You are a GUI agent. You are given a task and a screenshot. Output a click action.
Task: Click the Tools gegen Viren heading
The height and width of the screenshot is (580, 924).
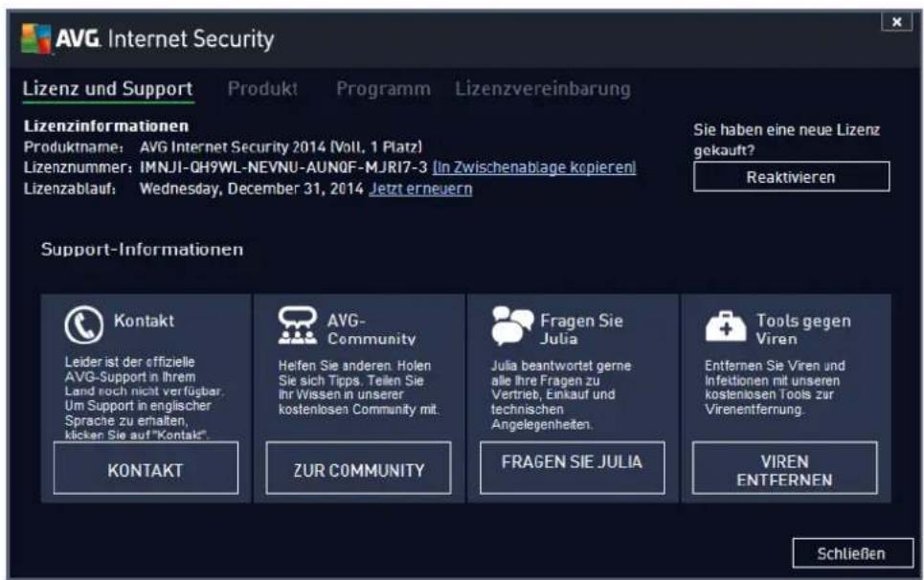pos(803,329)
